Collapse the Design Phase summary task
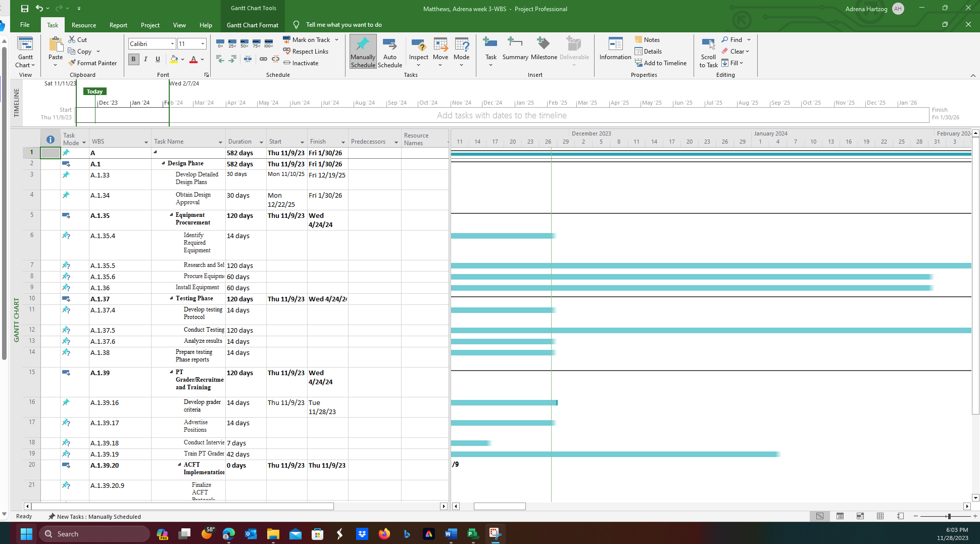Viewport: 980px width, 544px height. coord(163,163)
